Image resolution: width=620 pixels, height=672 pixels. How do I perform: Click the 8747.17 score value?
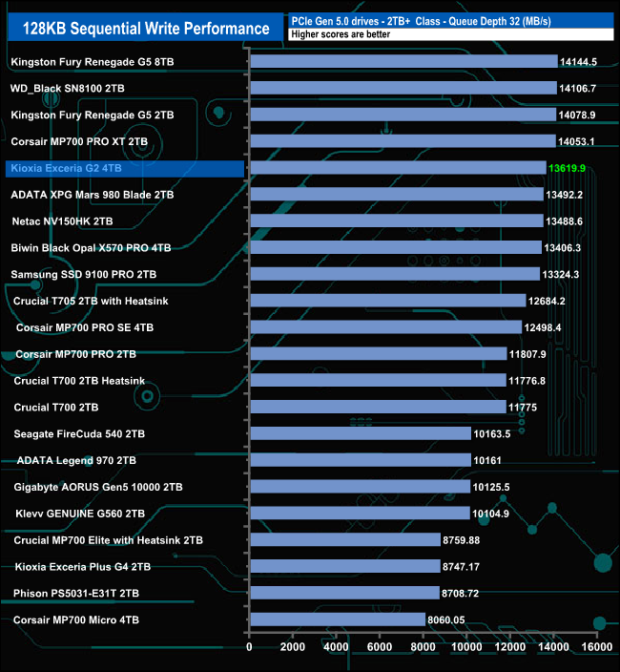[461, 567]
